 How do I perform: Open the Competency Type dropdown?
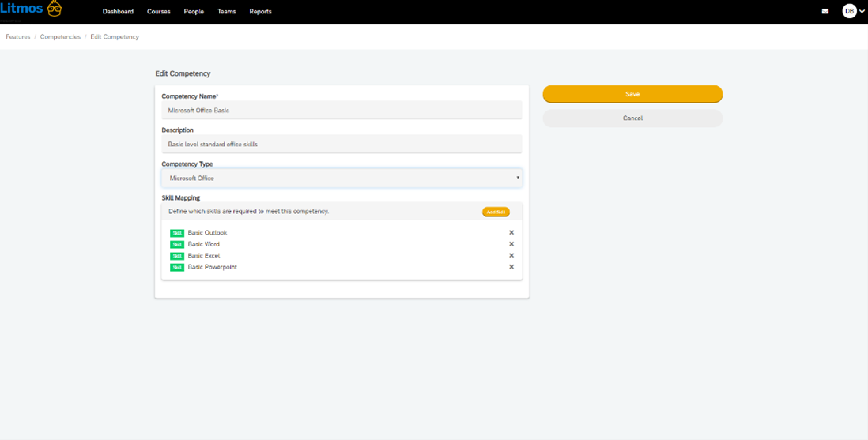(342, 179)
